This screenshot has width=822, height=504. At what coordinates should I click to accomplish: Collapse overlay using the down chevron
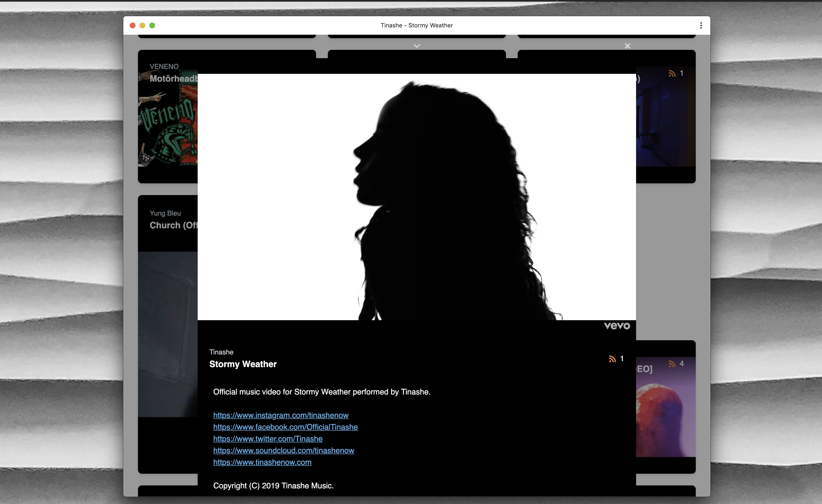[417, 46]
